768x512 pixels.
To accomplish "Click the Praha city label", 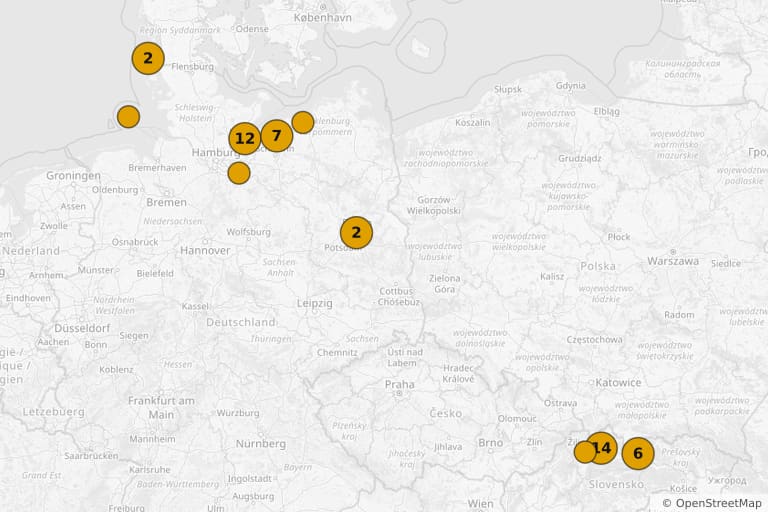I will coord(399,384).
